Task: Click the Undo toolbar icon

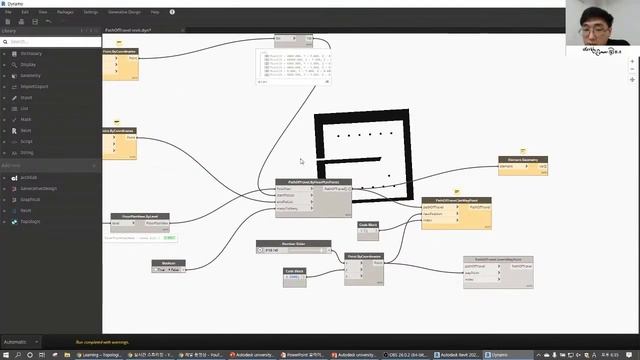Action: (48, 21)
